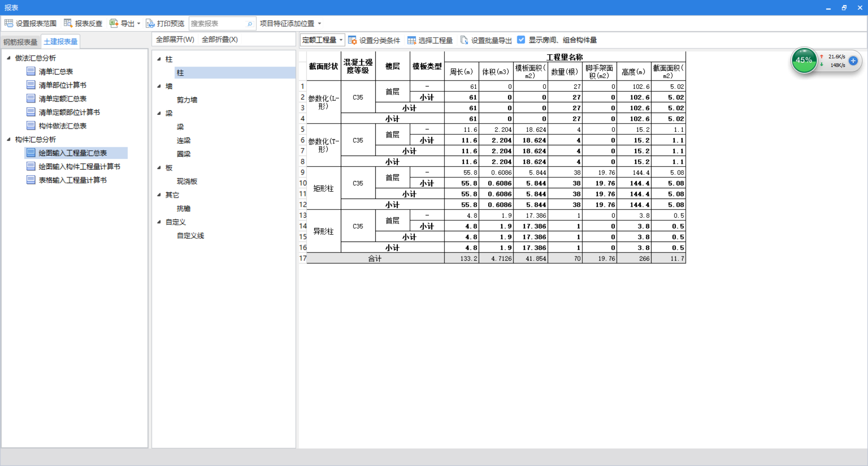This screenshot has height=466, width=868.
Task: Click 数量(根) column header
Action: coord(565,71)
